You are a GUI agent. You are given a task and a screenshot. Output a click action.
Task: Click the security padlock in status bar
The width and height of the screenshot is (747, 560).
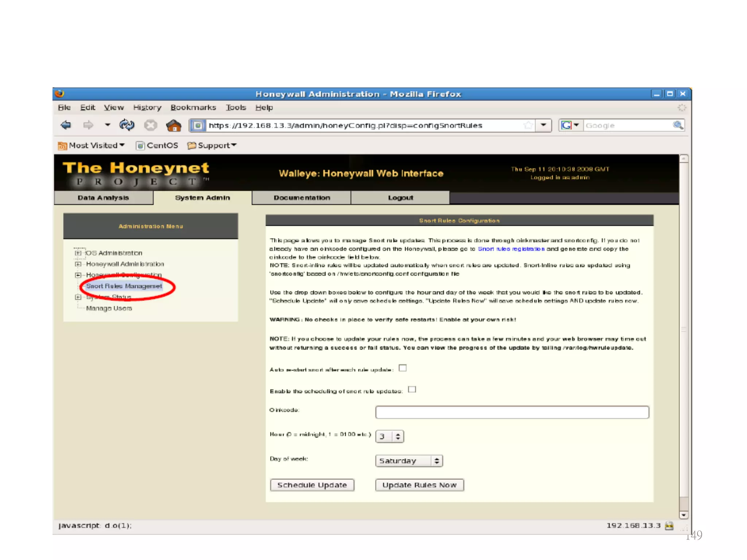pyautogui.click(x=669, y=525)
